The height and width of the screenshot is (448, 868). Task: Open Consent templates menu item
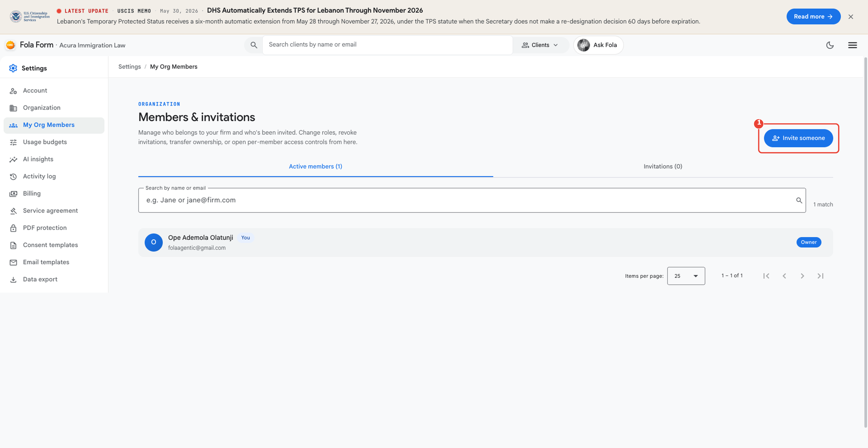point(54,245)
